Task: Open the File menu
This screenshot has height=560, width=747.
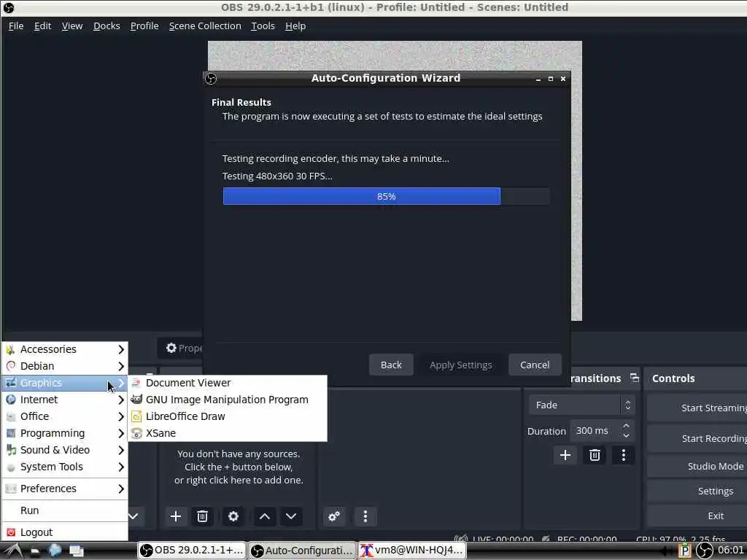Action: pos(16,26)
